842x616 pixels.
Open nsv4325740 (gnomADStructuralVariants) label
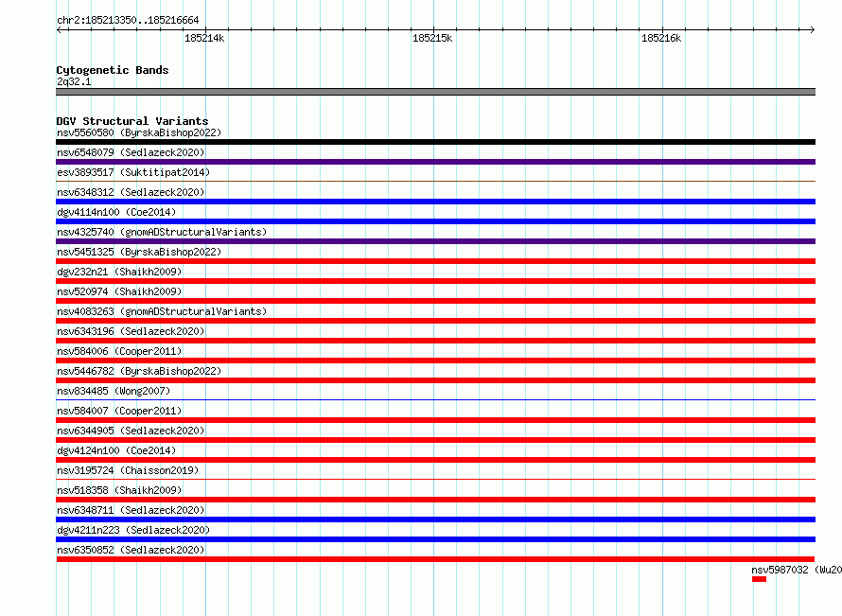coord(162,232)
